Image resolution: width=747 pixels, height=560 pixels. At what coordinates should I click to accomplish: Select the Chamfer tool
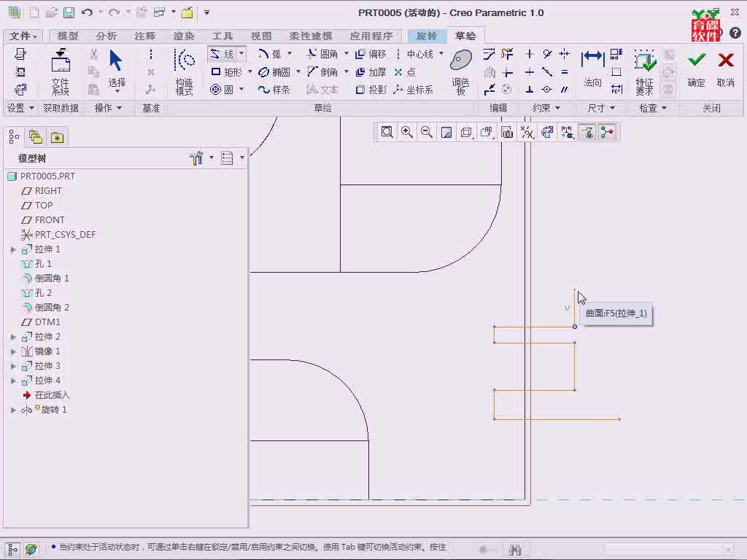(x=322, y=72)
